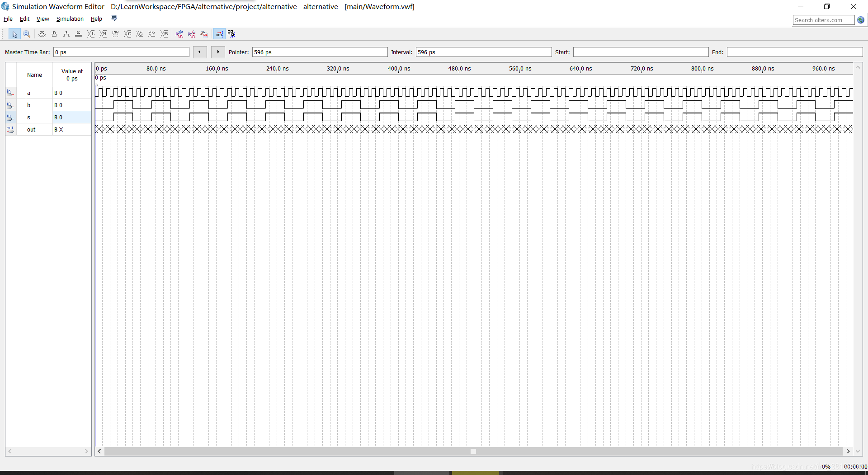Run Functional Simulation
Screen dimensions: 868x475
pos(179,34)
